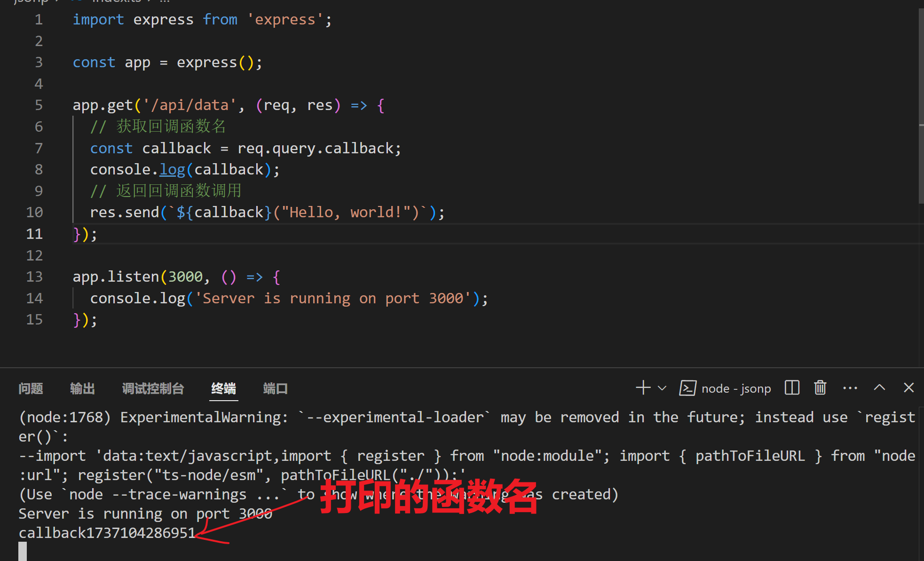Open the terminal launch profile dropdown arrow
Screen dimensions: 924x561
[662, 388]
